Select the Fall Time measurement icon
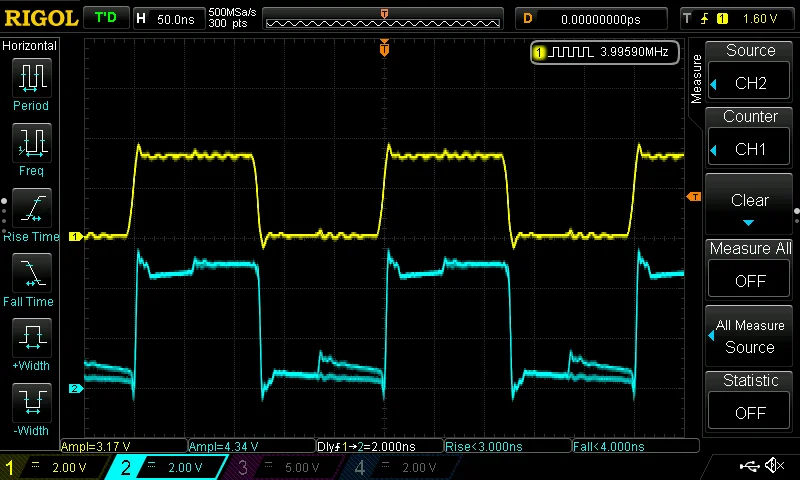This screenshot has height=480, width=800. click(x=32, y=272)
